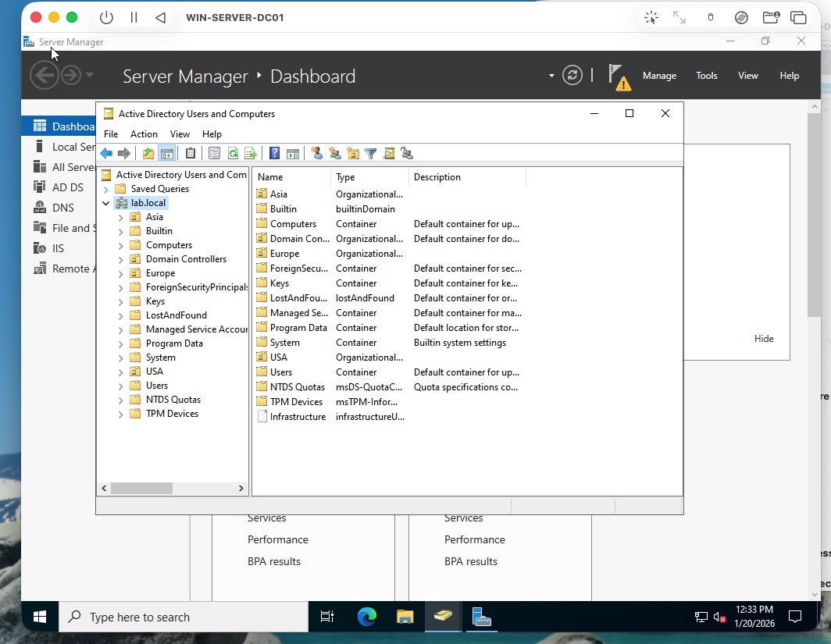Open the Action menu
Screen dimensions: 831x644
click(x=144, y=134)
